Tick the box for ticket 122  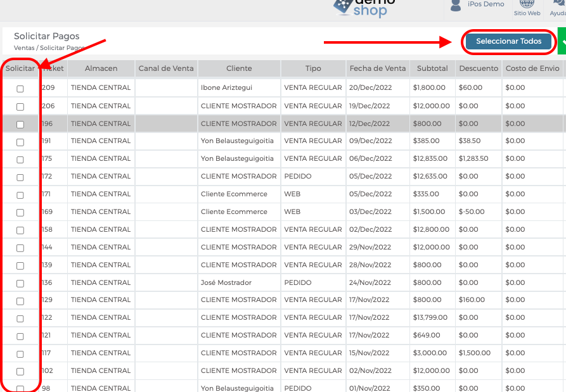point(20,319)
